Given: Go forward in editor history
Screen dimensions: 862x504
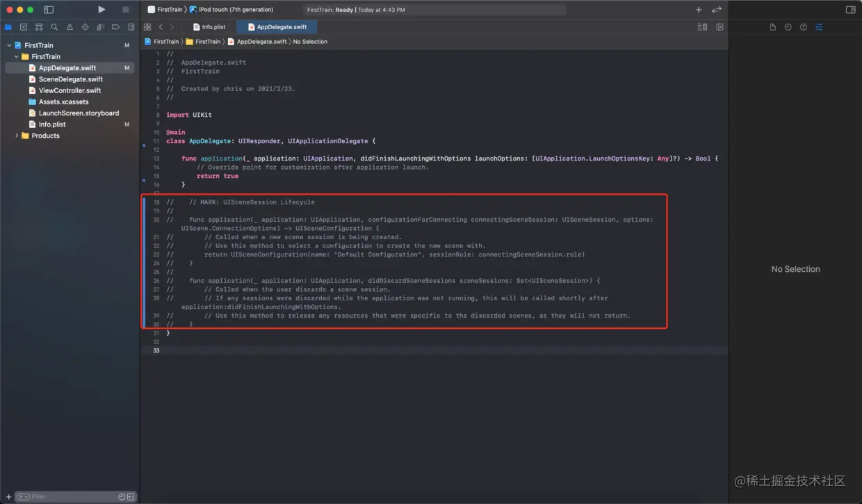Looking at the screenshot, I should 172,27.
